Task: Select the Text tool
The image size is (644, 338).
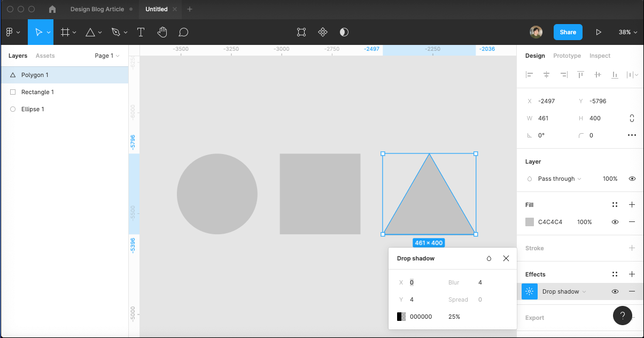Action: click(141, 32)
